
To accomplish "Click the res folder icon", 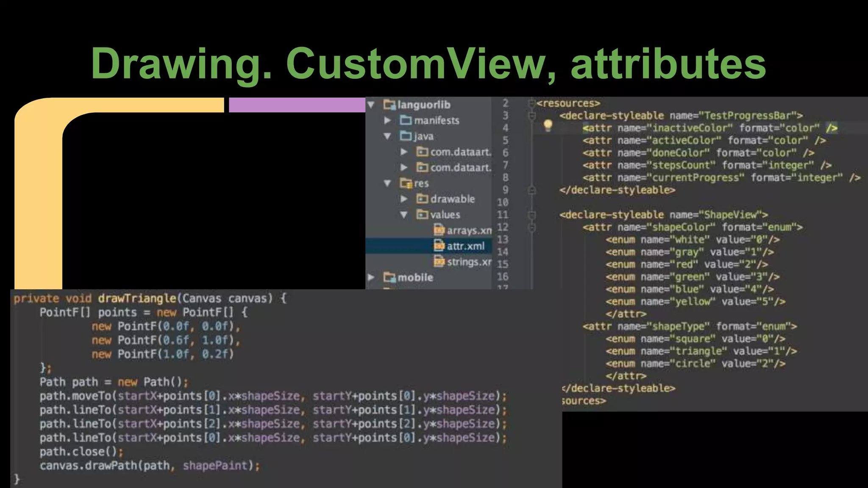I will pos(406,183).
